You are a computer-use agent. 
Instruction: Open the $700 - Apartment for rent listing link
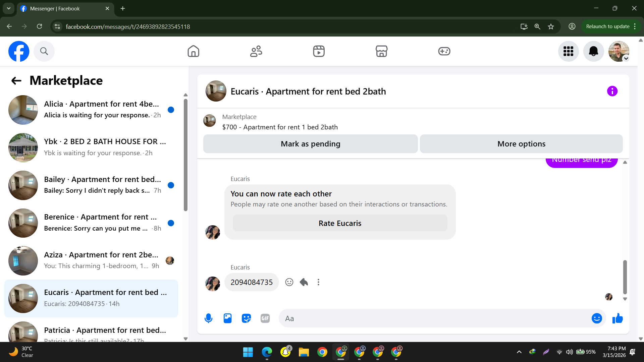[x=280, y=127]
